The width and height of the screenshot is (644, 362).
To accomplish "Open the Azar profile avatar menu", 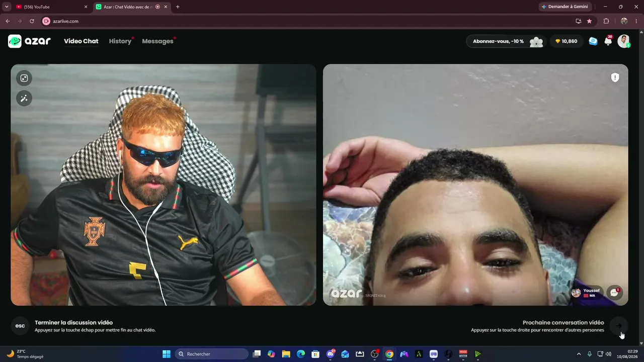I will (624, 41).
